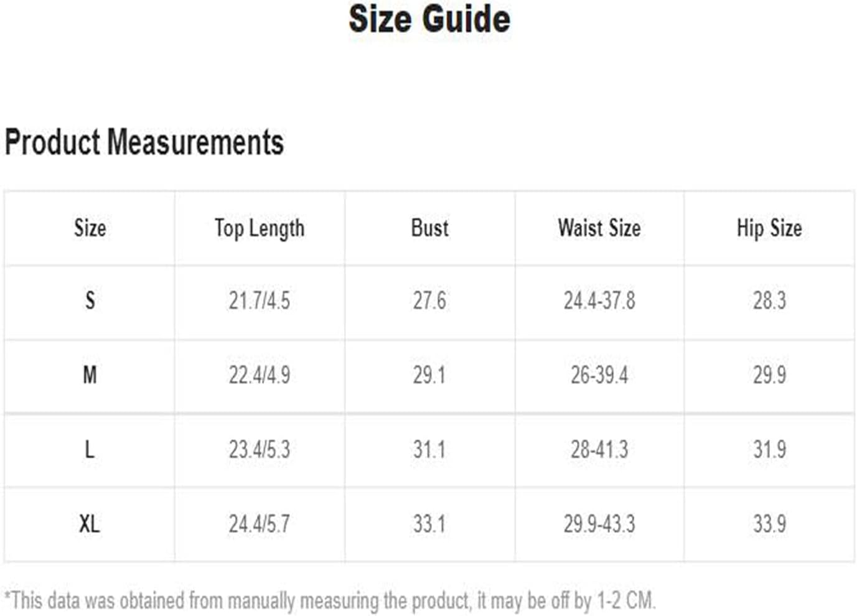Click the 28-41.3 waist size cell

point(599,449)
